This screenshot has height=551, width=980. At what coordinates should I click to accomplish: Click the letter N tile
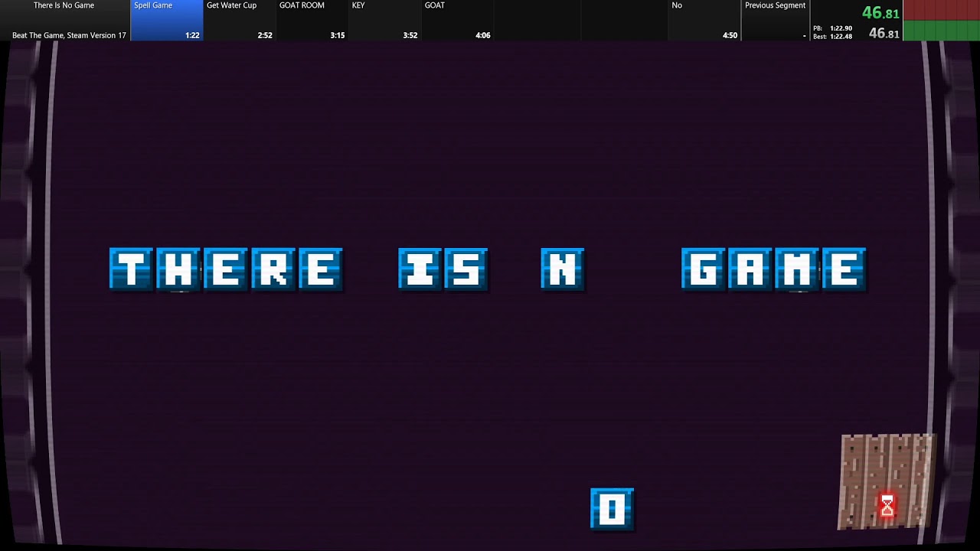click(562, 269)
